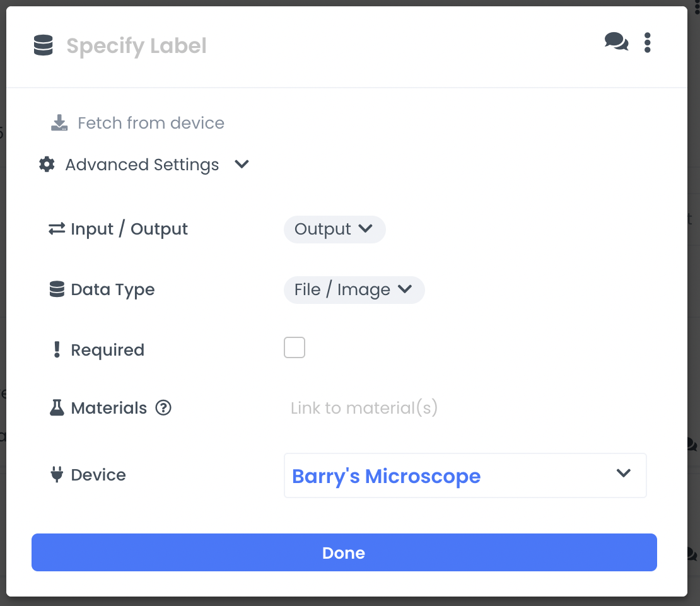Click the flask icon beside Materials
Image resolution: width=700 pixels, height=606 pixels.
click(x=57, y=407)
